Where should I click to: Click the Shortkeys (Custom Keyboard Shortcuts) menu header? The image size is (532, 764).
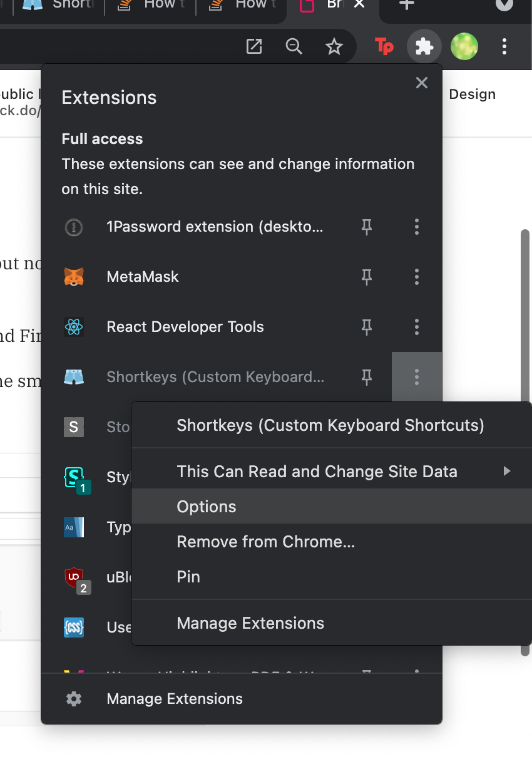pyautogui.click(x=330, y=425)
